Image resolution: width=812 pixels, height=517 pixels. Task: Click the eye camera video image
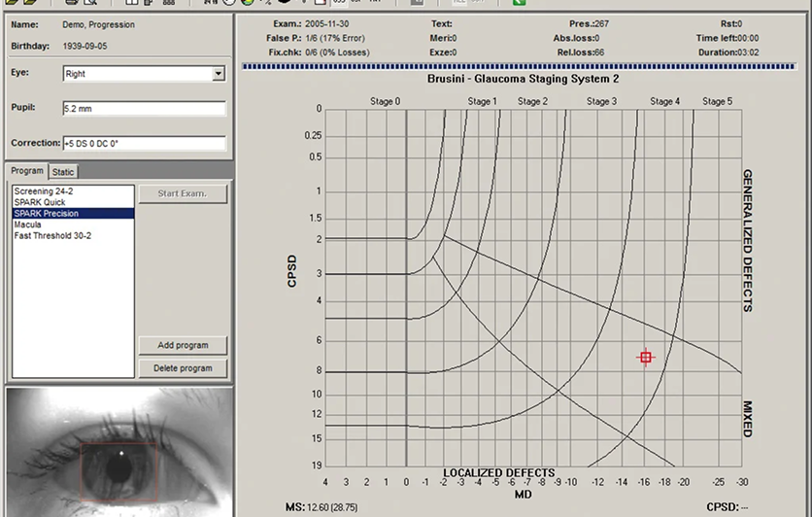(x=119, y=452)
